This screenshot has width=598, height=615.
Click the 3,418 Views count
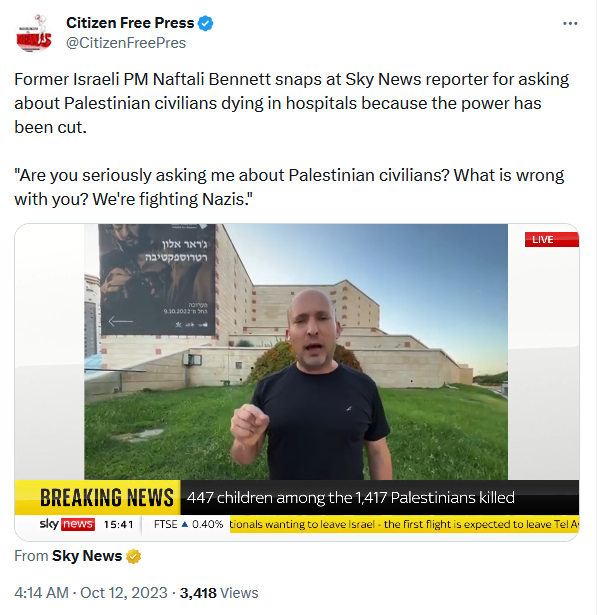pyautogui.click(x=219, y=593)
